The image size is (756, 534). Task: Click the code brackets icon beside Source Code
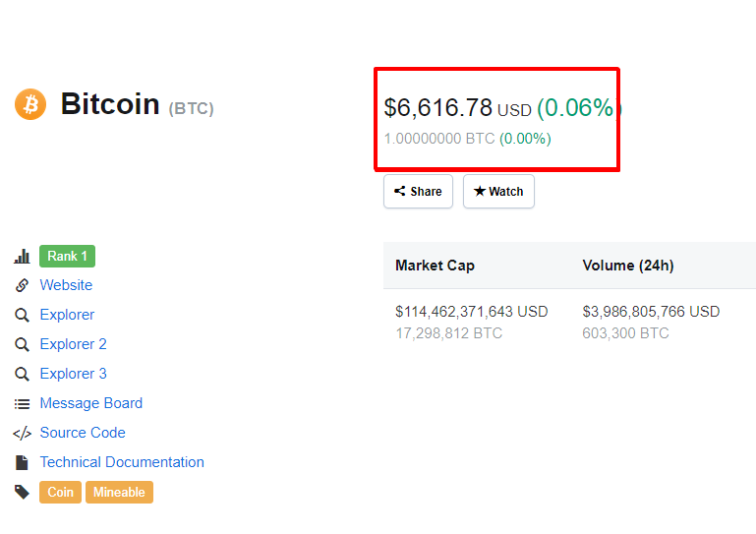(x=22, y=433)
